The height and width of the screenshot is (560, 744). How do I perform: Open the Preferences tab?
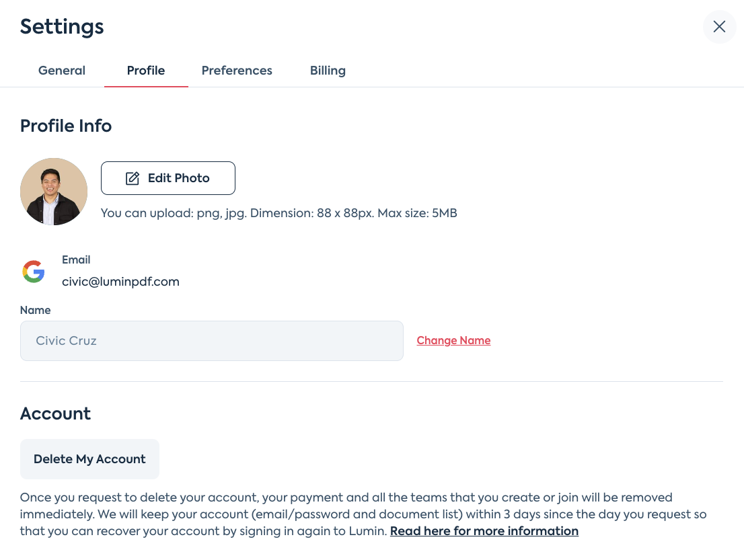coord(237,71)
